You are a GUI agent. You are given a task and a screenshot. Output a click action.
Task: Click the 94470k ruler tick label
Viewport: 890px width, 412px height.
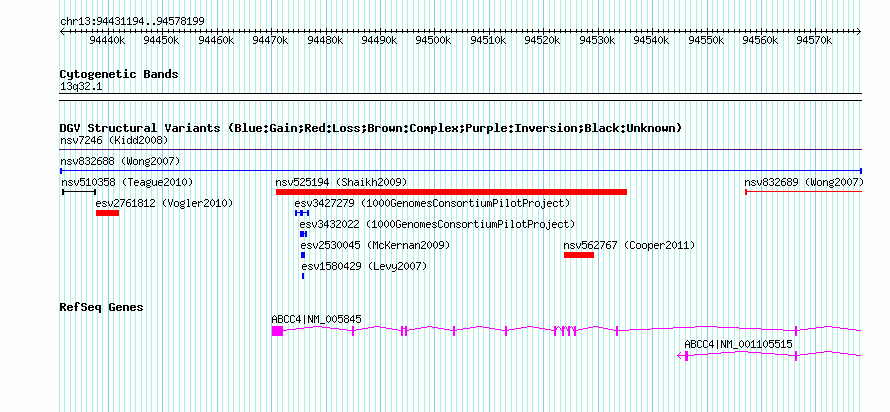(x=271, y=40)
